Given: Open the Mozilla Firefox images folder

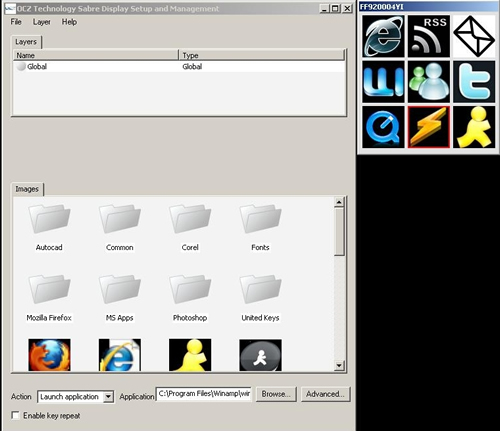Looking at the screenshot, I should (x=49, y=289).
